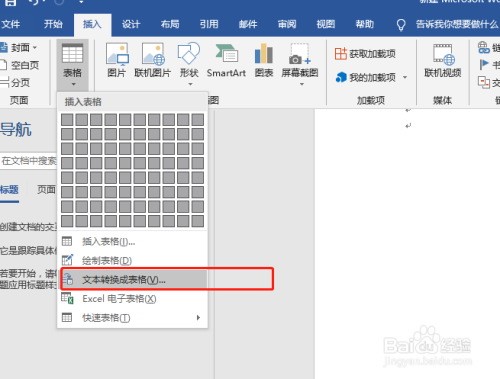Image resolution: width=500 pixels, height=379 pixels.
Task: Insert a 图表 chart
Action: click(264, 60)
